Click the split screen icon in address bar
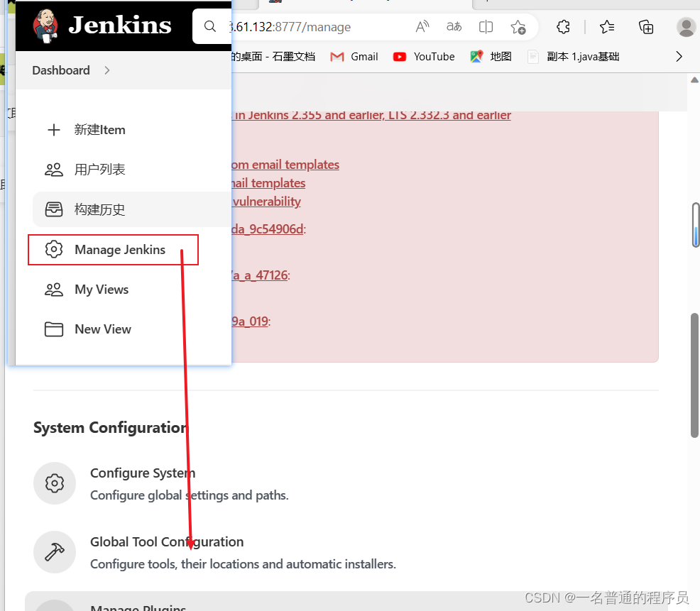The height and width of the screenshot is (611, 700). [486, 27]
